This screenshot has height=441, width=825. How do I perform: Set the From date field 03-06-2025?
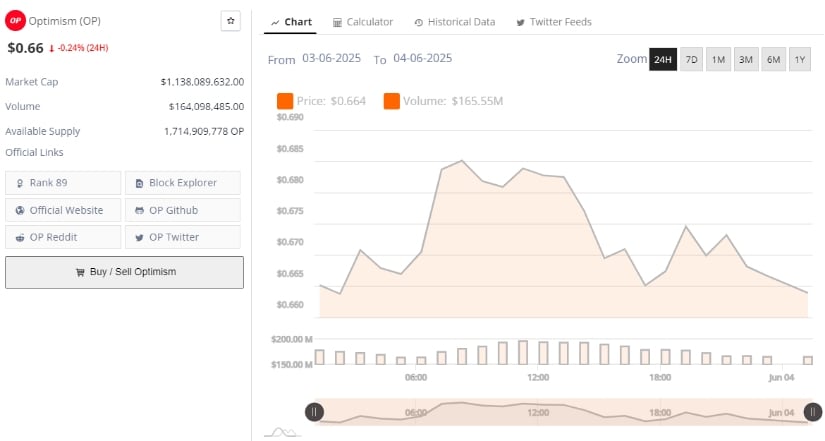pos(331,58)
